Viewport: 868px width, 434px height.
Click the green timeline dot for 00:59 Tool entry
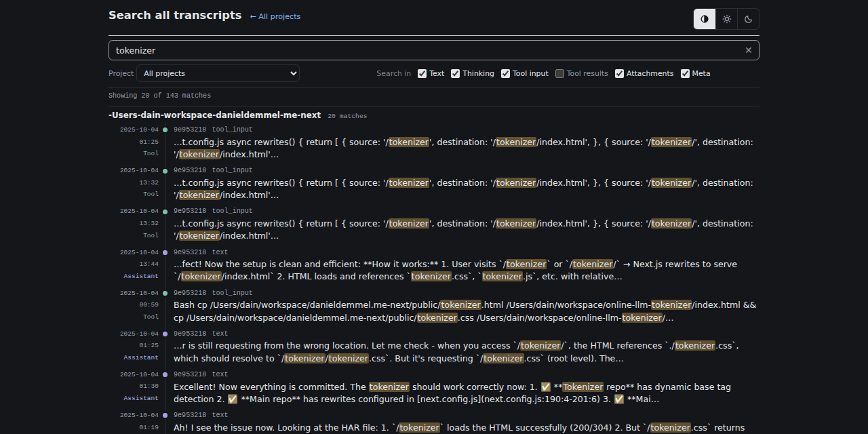[165, 293]
